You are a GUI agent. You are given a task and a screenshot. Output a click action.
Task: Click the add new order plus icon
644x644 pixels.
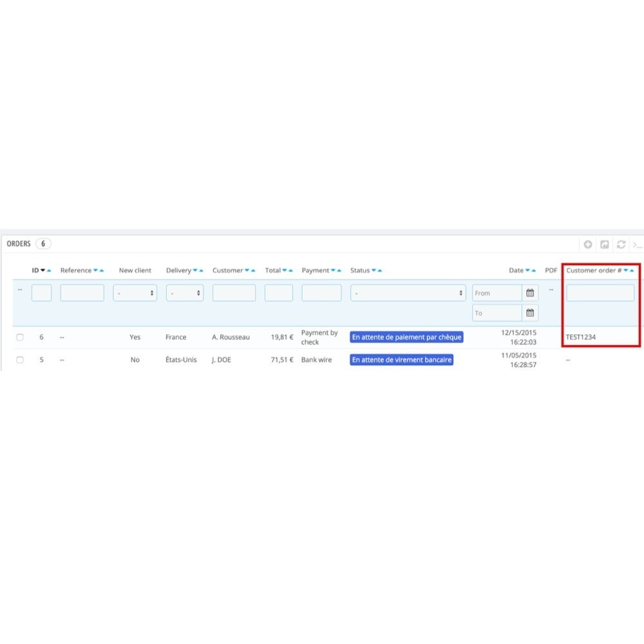[x=588, y=244]
